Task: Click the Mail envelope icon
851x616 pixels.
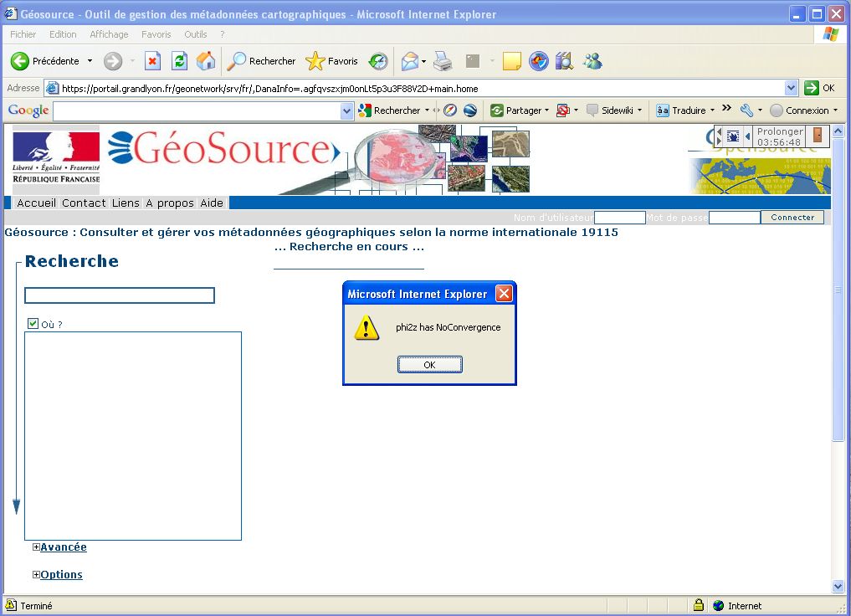Action: [x=410, y=61]
